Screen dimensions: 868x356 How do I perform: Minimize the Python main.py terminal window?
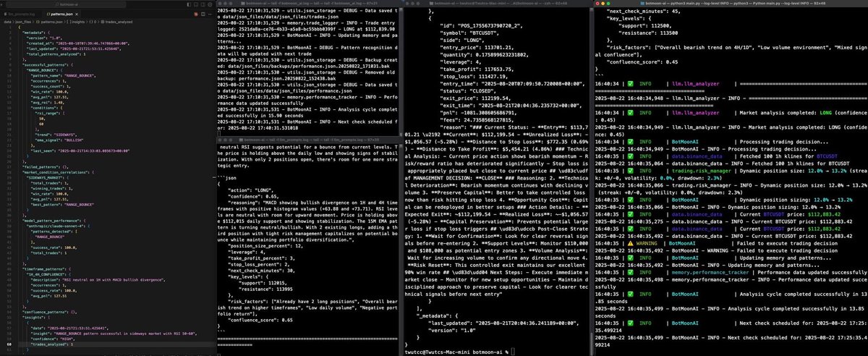pos(603,4)
